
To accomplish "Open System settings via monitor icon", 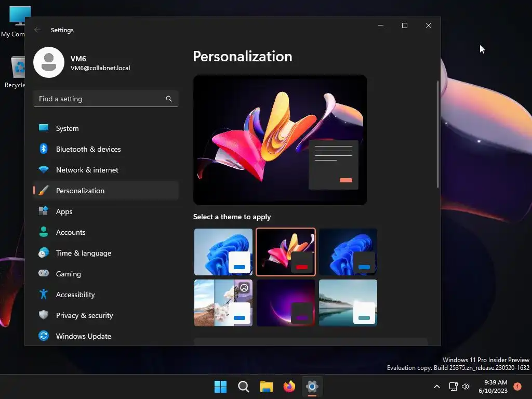I will (44, 128).
